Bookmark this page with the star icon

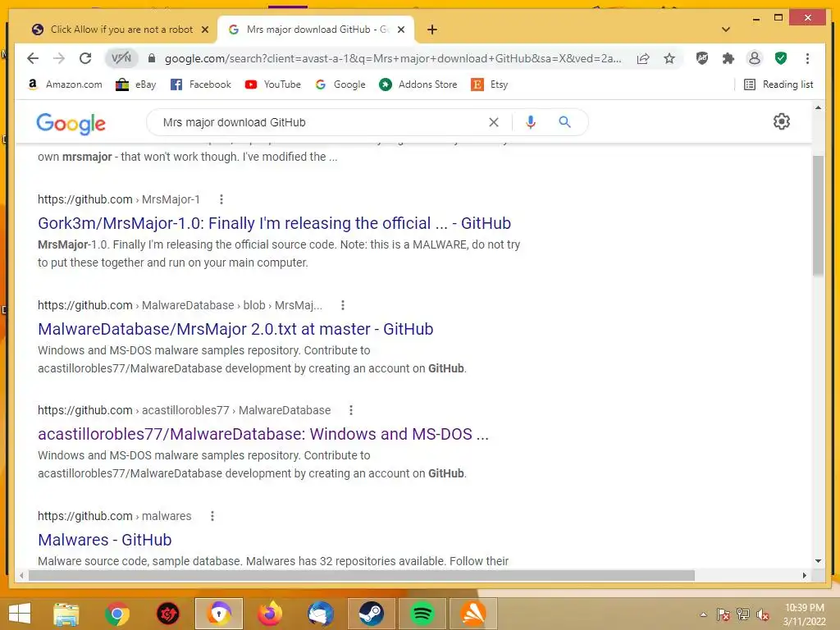click(x=669, y=58)
